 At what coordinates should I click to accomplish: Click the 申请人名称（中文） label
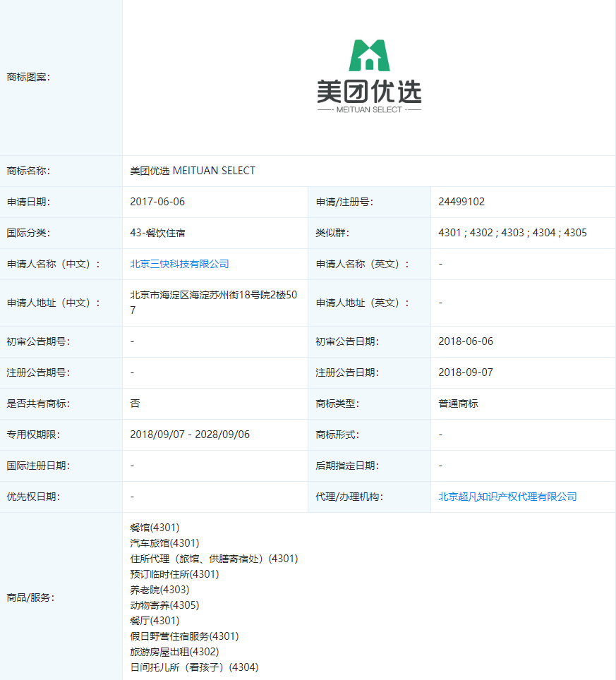(x=54, y=264)
